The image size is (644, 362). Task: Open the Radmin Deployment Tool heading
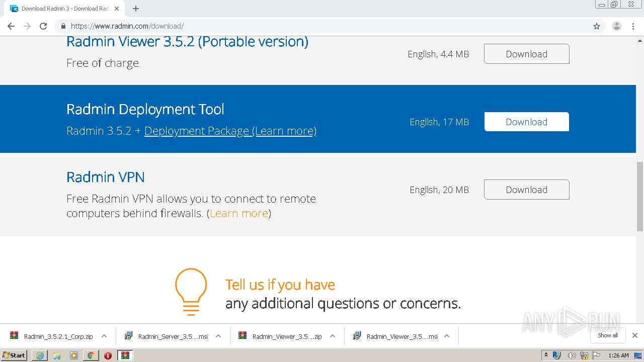(145, 109)
